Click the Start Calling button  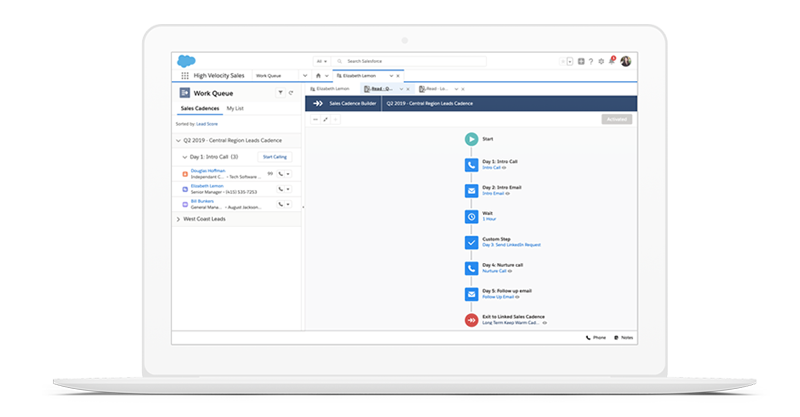tap(274, 157)
